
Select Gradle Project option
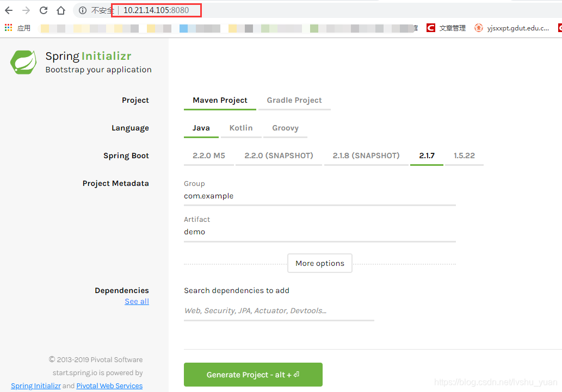294,101
